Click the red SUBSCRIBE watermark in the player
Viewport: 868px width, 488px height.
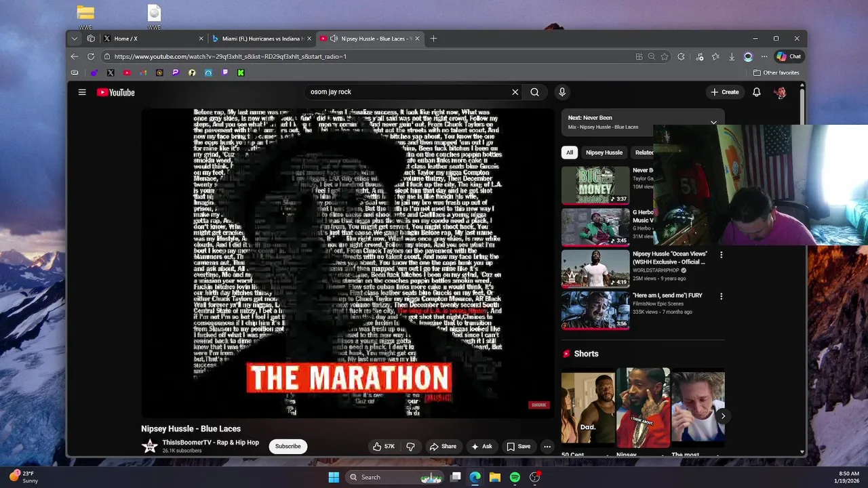pyautogui.click(x=539, y=405)
